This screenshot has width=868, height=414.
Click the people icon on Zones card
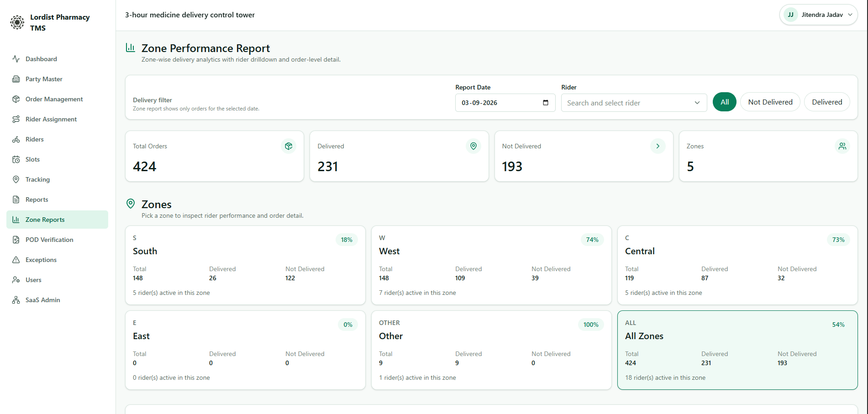tap(842, 146)
